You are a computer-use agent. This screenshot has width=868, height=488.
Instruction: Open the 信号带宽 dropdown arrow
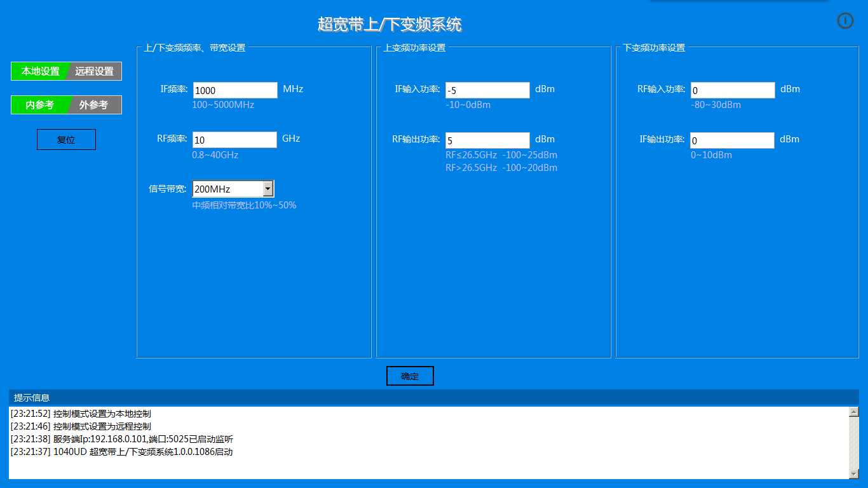268,189
